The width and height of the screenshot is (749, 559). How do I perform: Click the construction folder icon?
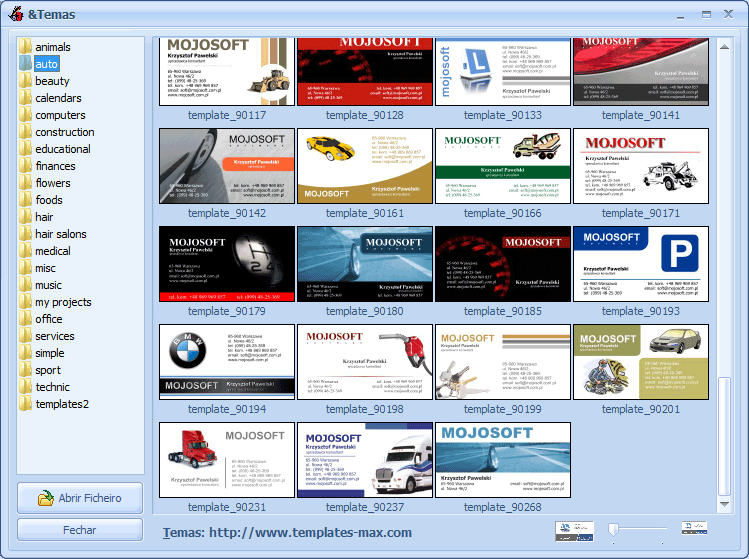coord(25,132)
